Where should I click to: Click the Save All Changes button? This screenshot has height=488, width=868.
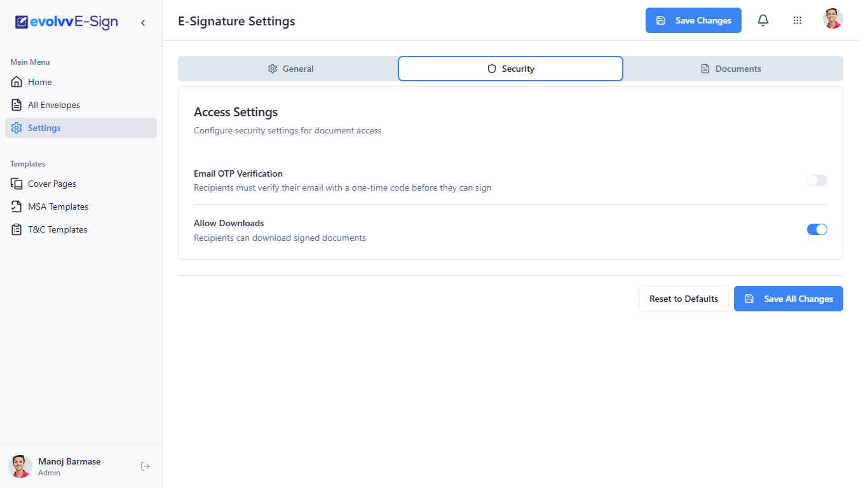click(x=789, y=299)
